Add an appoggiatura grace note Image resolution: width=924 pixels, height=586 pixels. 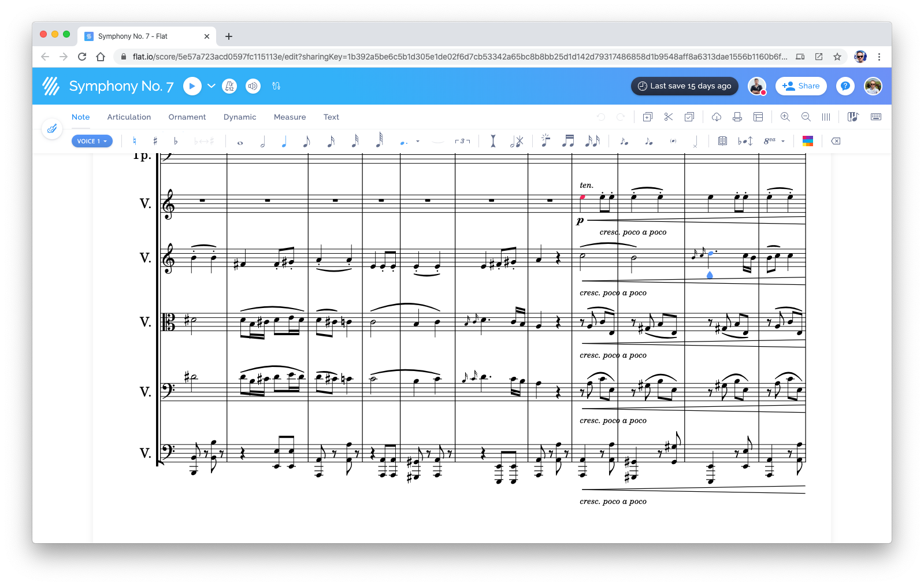(x=649, y=141)
